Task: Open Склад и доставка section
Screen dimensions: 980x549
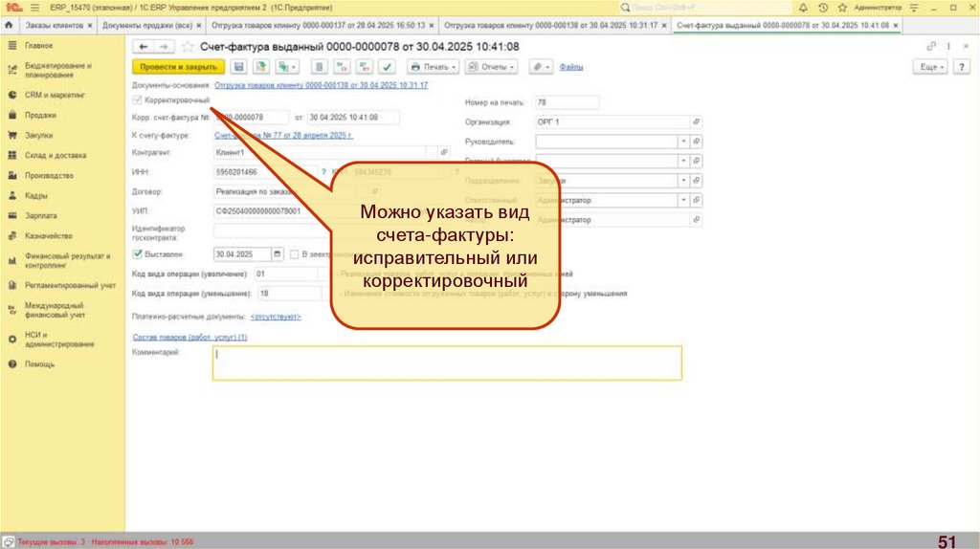Action: tap(56, 156)
